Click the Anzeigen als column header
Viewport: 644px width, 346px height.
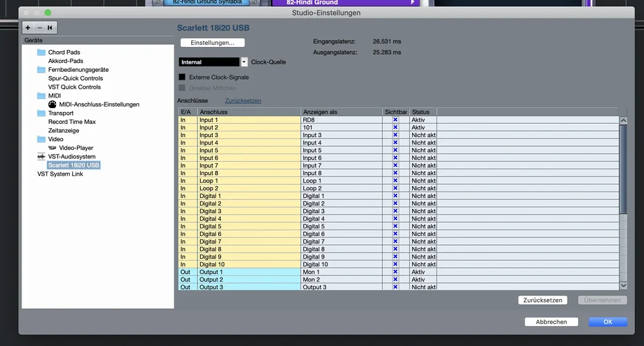click(341, 112)
